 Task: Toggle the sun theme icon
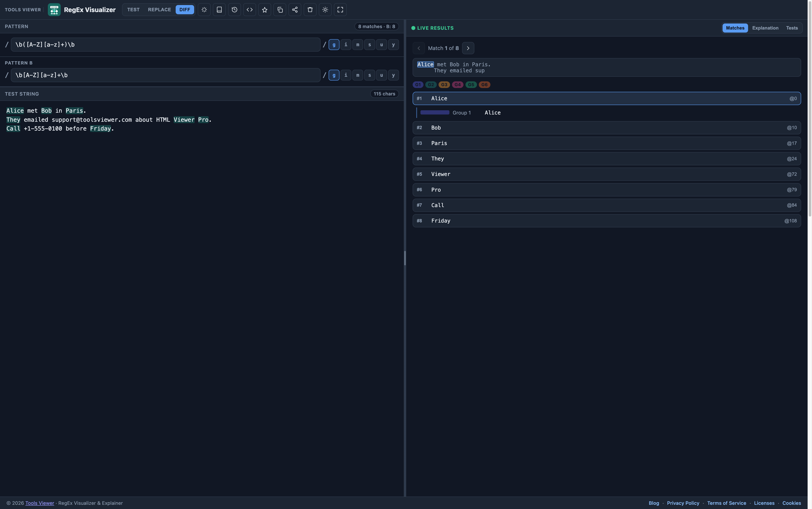[x=325, y=9]
